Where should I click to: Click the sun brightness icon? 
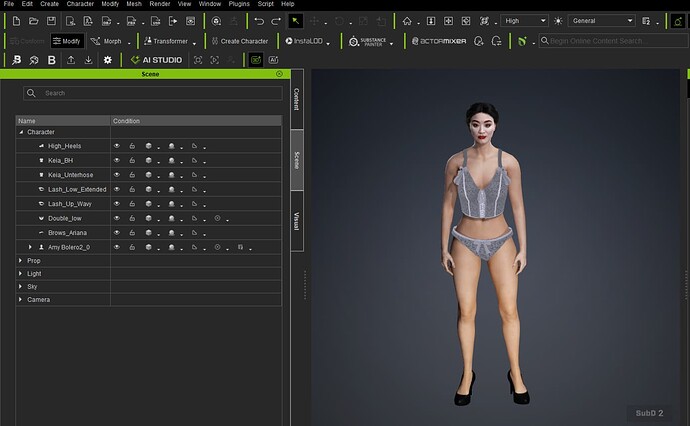(558, 21)
